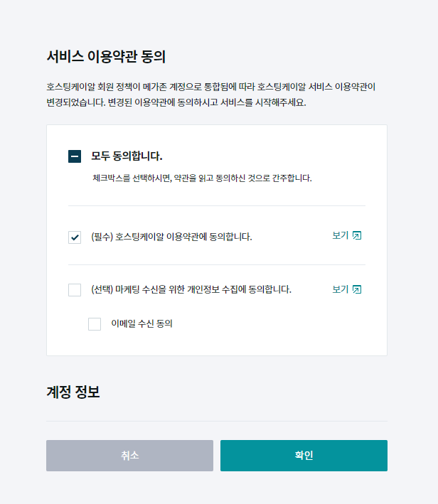Enable the 이메일 수신 동의 checkbox

click(95, 324)
